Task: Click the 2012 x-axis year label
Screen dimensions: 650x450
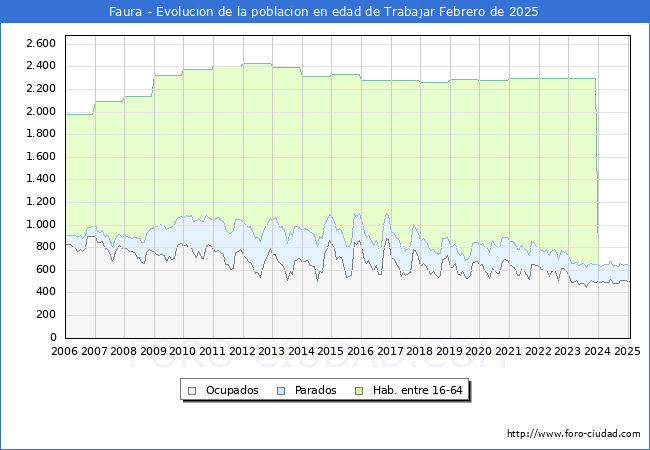Action: click(242, 351)
